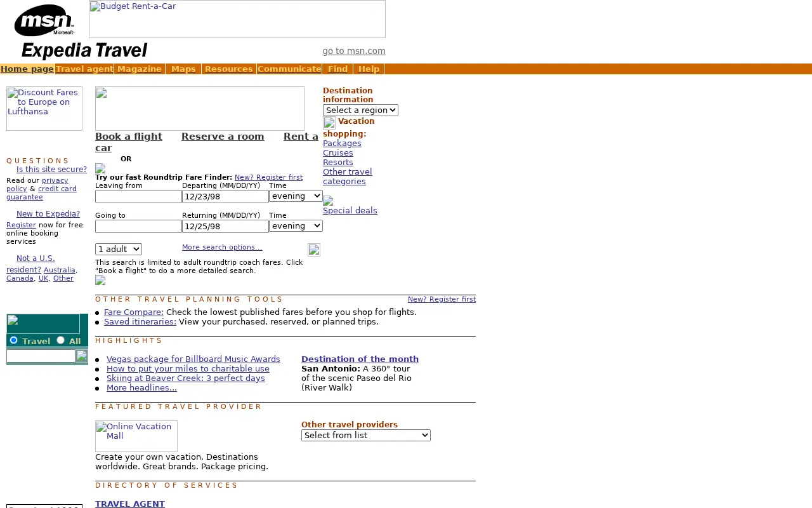Open the Communicate tab

(x=289, y=69)
